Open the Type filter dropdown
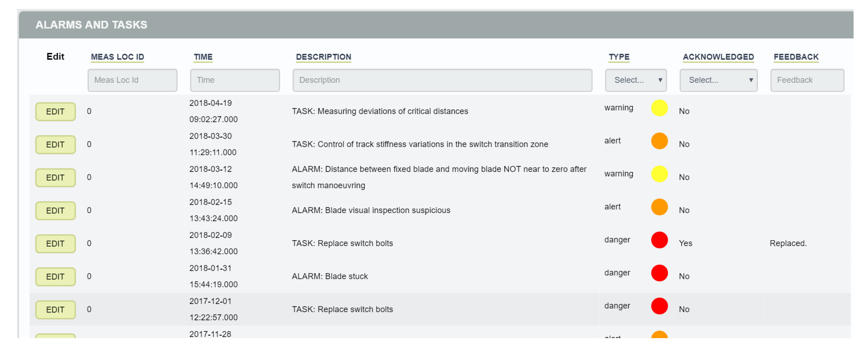The width and height of the screenshot is (868, 351). (635, 80)
